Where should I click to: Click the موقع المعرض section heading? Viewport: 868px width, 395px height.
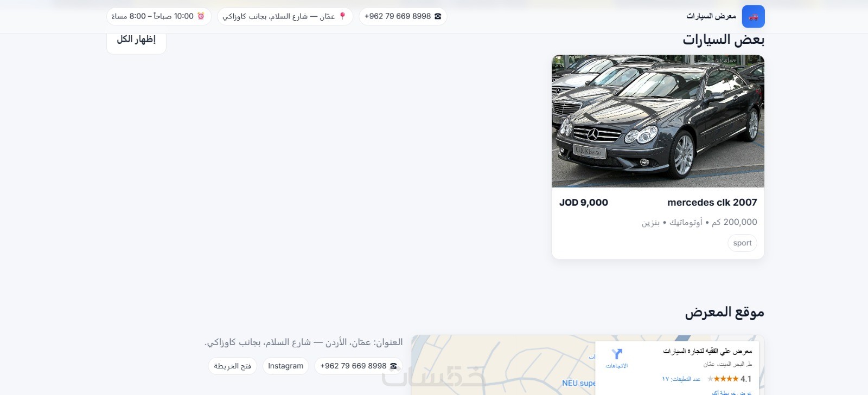pyautogui.click(x=724, y=312)
